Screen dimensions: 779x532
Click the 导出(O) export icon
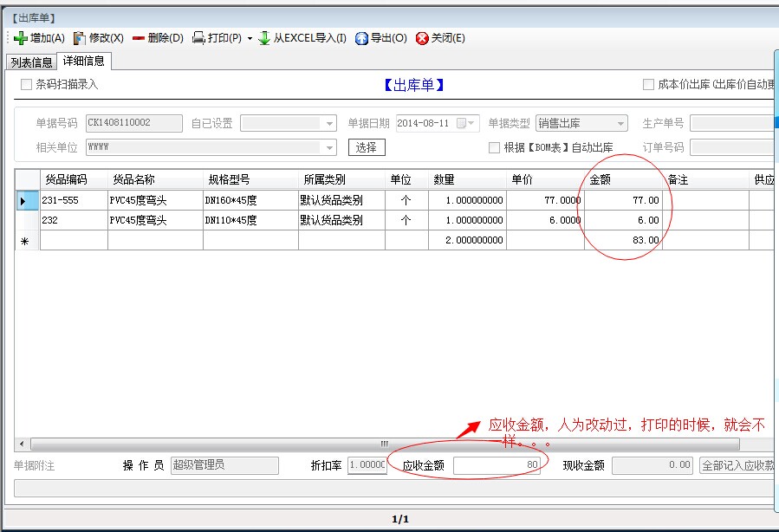361,38
